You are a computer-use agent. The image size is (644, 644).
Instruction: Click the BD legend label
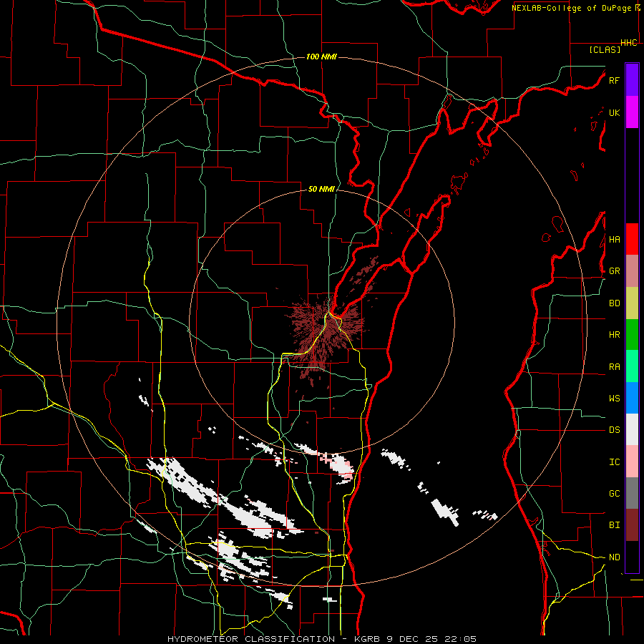[x=614, y=303]
